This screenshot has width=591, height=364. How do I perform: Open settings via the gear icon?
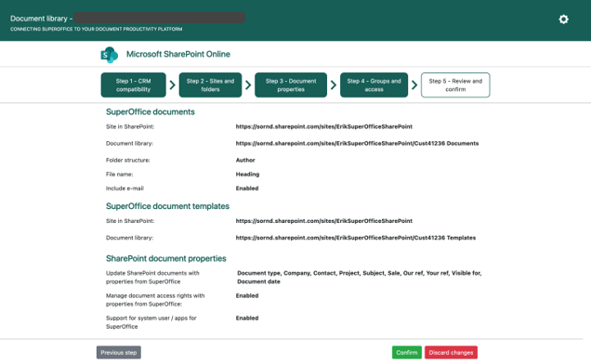[x=563, y=19]
